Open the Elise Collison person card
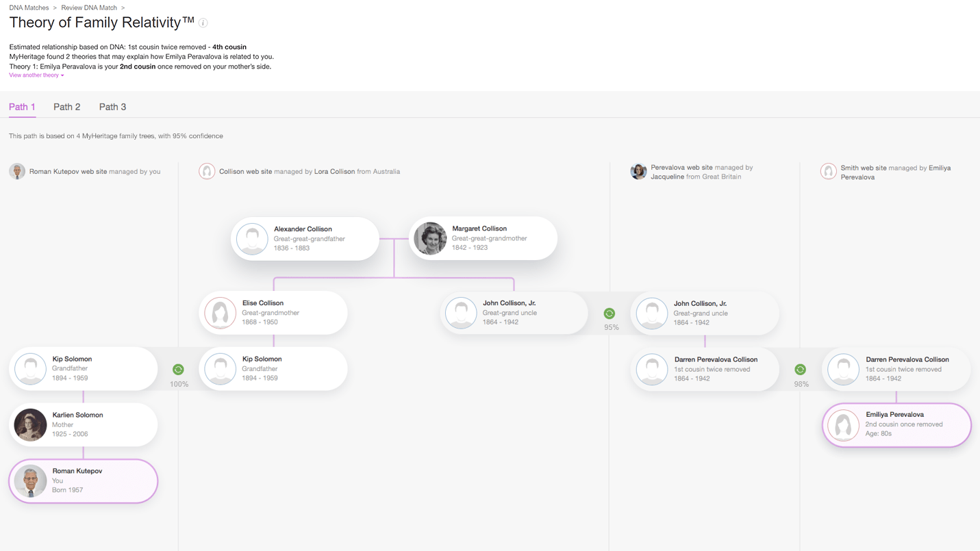 tap(273, 313)
